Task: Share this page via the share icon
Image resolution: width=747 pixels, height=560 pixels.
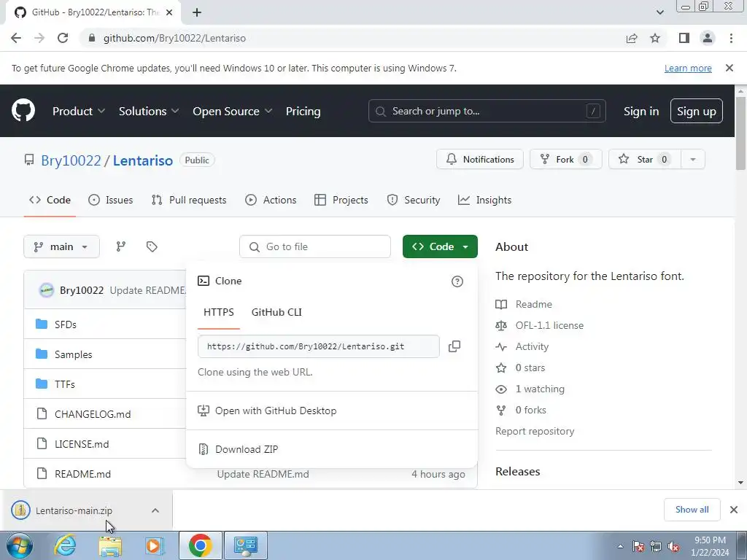Action: [632, 38]
